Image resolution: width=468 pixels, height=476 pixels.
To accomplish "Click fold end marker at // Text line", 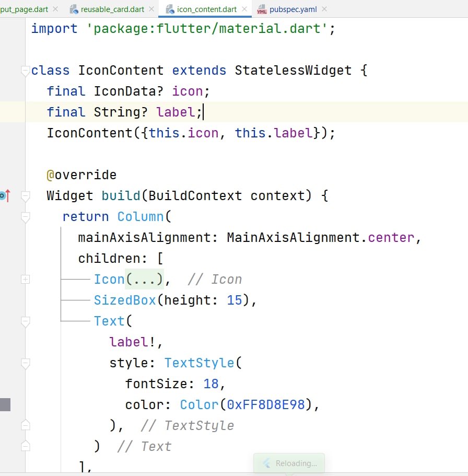I will coord(26,445).
